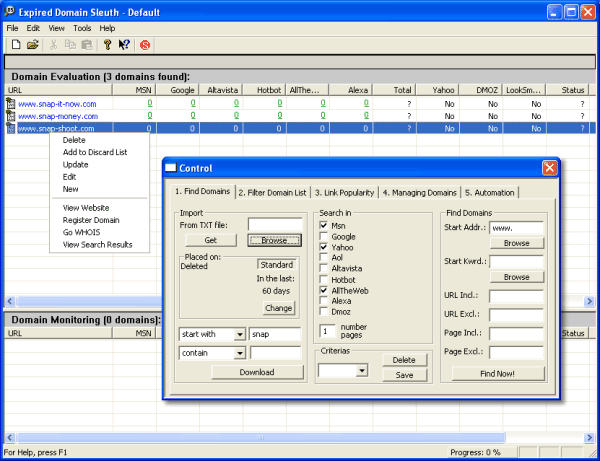Toggle the Msn search checkbox
The width and height of the screenshot is (600, 461).
[x=324, y=225]
